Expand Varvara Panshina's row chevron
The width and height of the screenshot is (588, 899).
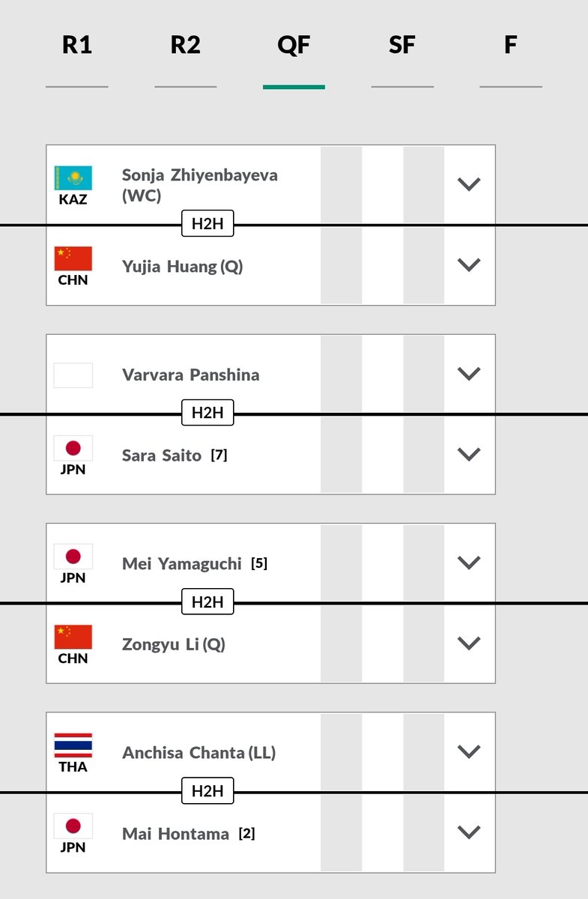(469, 374)
